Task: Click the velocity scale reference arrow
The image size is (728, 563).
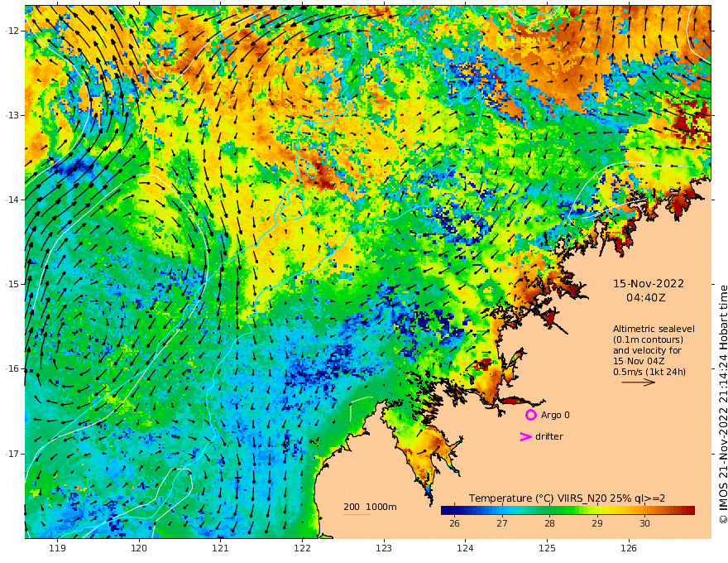Action: point(639,383)
